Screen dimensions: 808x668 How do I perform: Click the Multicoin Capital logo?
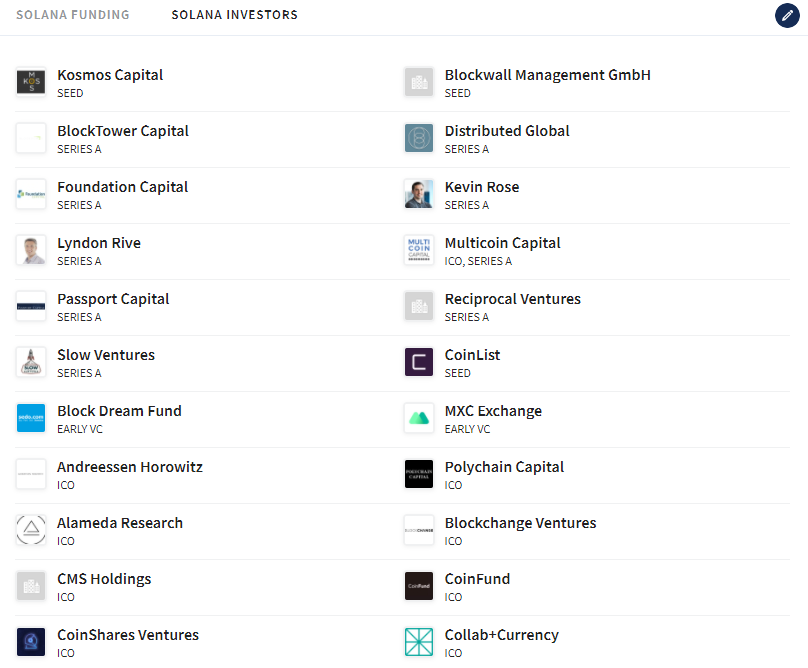point(419,250)
